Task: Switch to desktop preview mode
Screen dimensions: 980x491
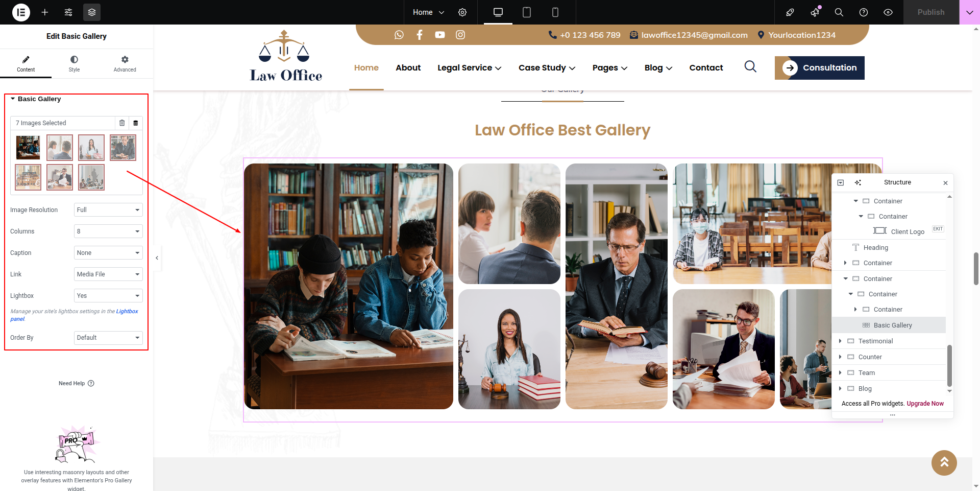Action: (x=498, y=12)
